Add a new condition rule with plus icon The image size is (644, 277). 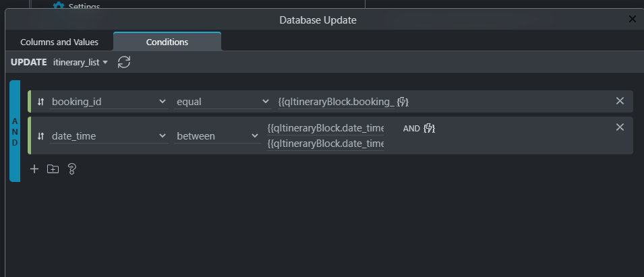[x=34, y=168]
